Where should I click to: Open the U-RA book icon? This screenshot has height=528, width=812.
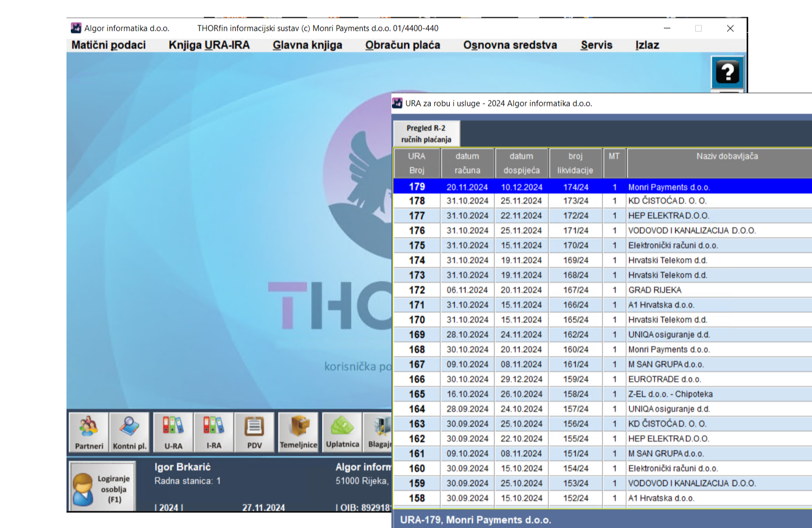(x=173, y=432)
